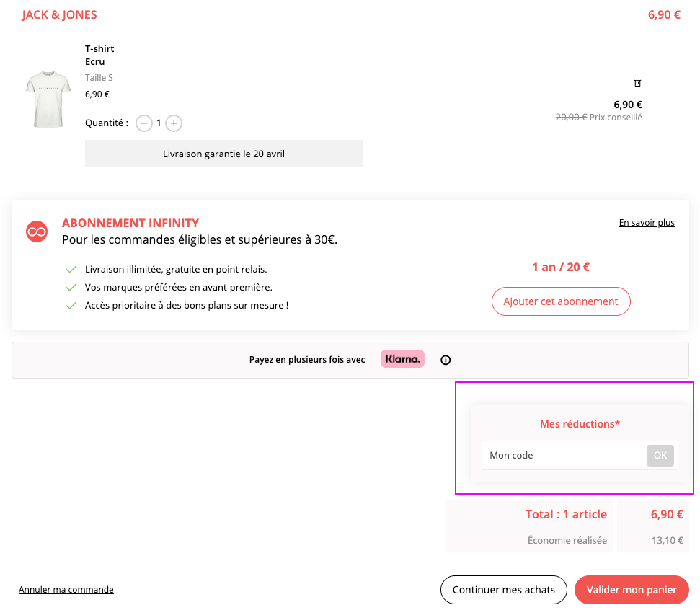Screen dimensions: 700x610
Task: Click 'Vos marques préférées en avant-première.' line
Action: [x=179, y=287]
